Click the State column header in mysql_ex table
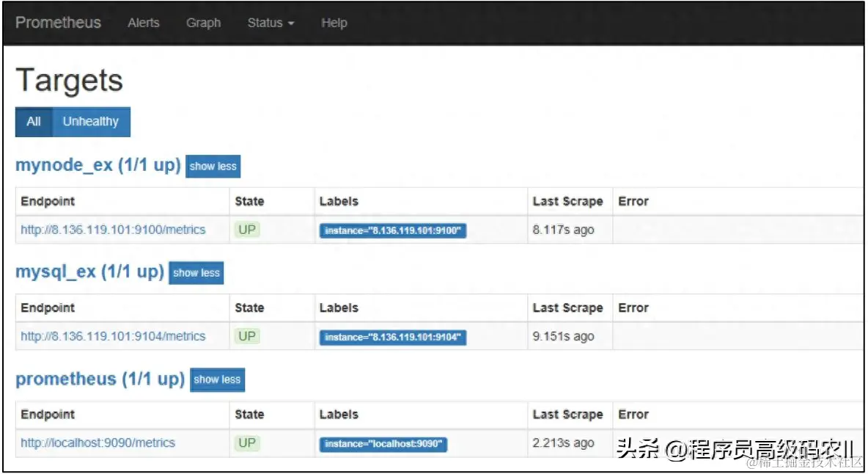This screenshot has width=868, height=474. pos(249,308)
